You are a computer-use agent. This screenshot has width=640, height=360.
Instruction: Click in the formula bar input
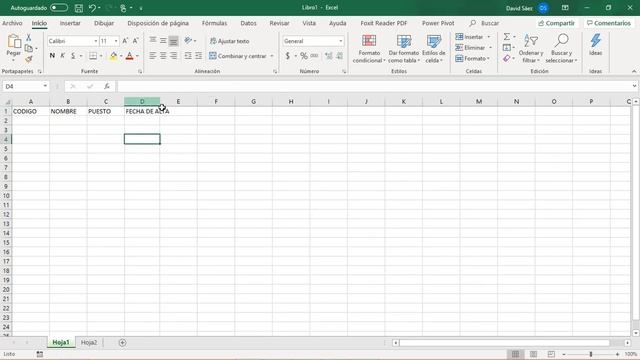374,86
